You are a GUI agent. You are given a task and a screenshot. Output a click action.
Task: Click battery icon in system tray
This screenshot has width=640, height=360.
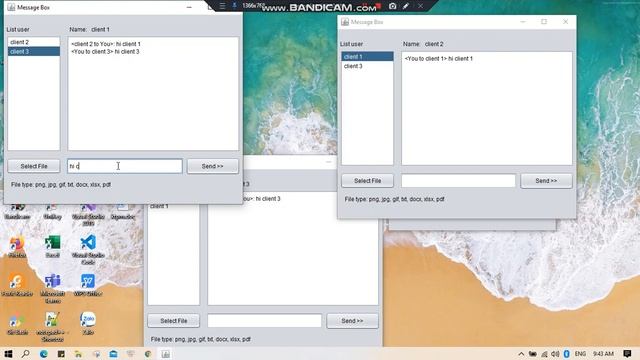[x=533, y=354]
